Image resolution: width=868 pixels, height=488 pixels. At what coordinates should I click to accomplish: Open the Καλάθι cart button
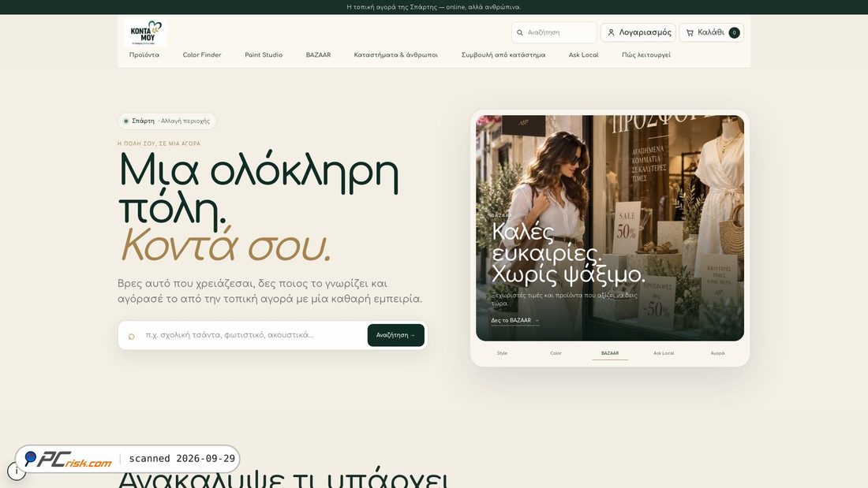pos(711,32)
